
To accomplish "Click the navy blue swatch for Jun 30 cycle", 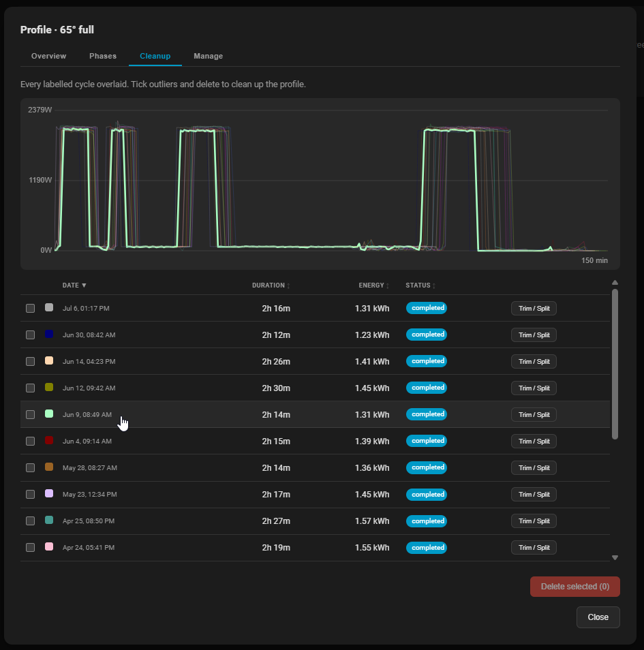I will click(x=49, y=334).
